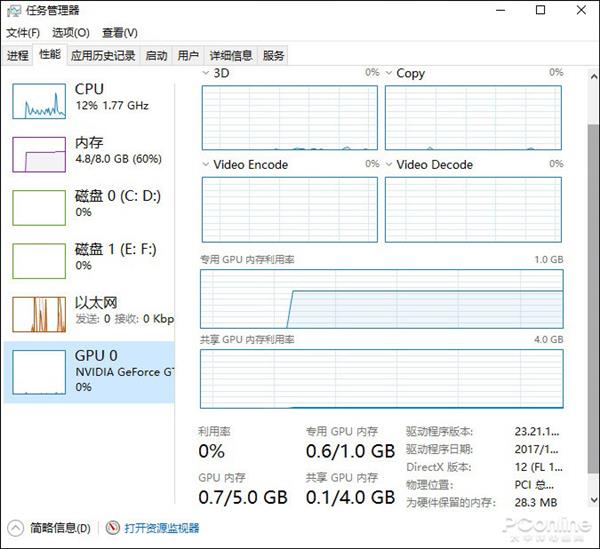
Task: Open the 查看(V) menu
Action: coord(120,33)
